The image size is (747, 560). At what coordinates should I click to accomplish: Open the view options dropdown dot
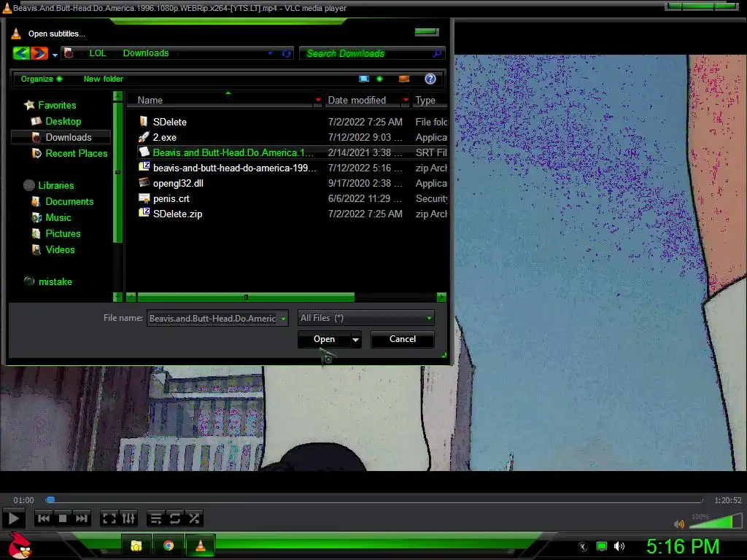(379, 79)
